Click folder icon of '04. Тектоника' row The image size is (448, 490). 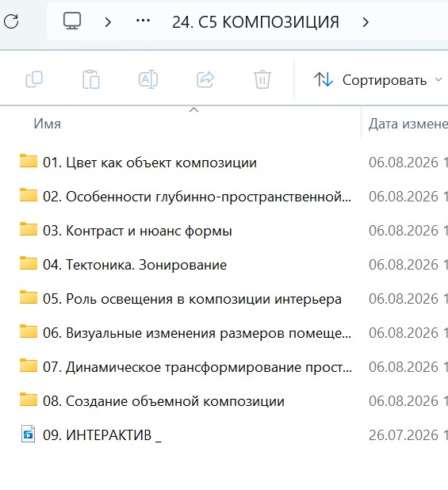(x=28, y=262)
